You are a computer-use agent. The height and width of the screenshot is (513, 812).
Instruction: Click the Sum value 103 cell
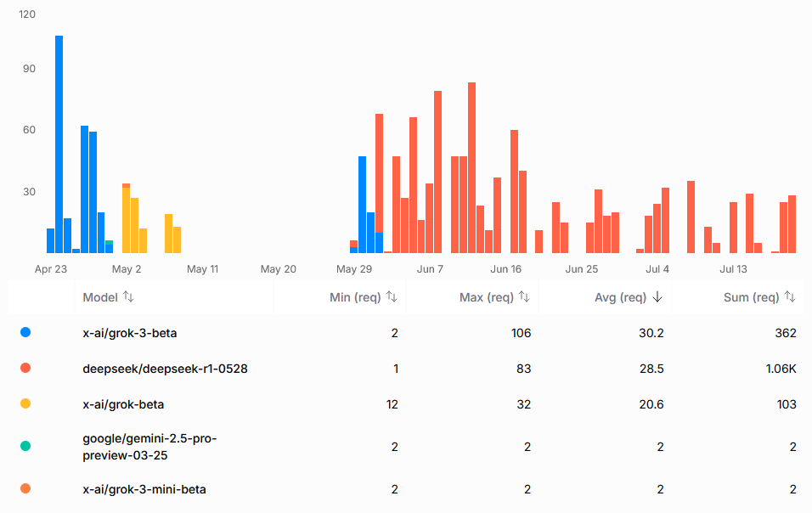787,404
